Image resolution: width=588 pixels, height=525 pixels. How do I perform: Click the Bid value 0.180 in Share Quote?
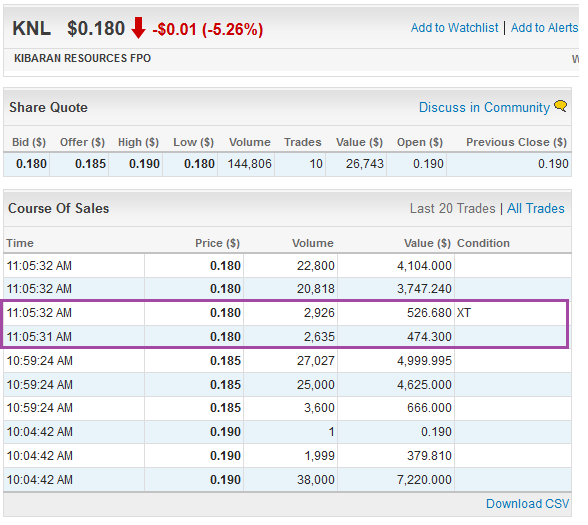pos(31,164)
